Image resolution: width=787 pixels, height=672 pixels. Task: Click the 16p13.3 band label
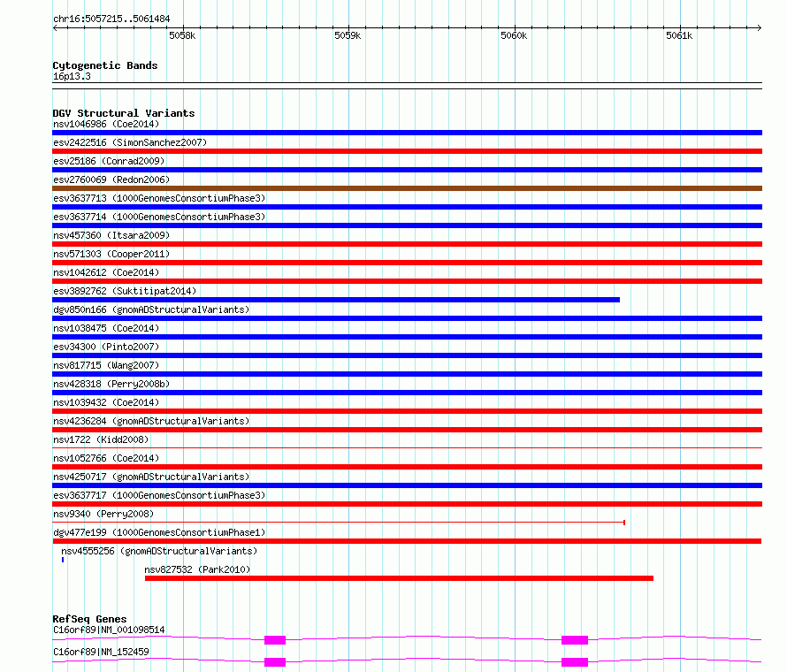[x=72, y=77]
